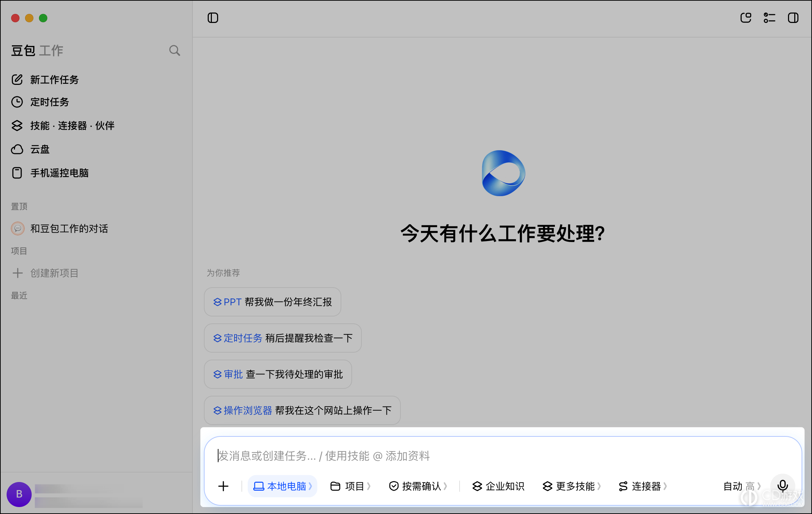Open the 自动 高 model selector
This screenshot has width=812, height=514.
(x=742, y=486)
